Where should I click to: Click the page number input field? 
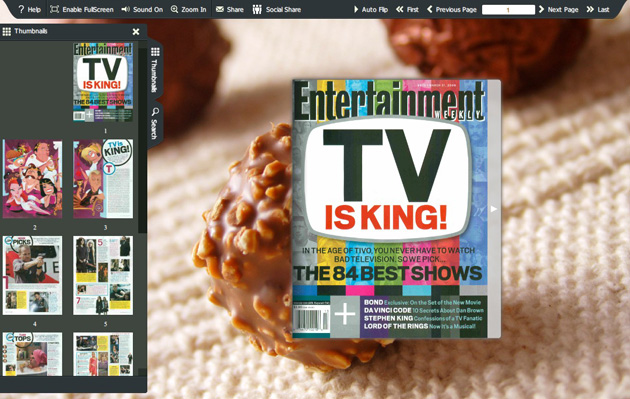pyautogui.click(x=508, y=10)
